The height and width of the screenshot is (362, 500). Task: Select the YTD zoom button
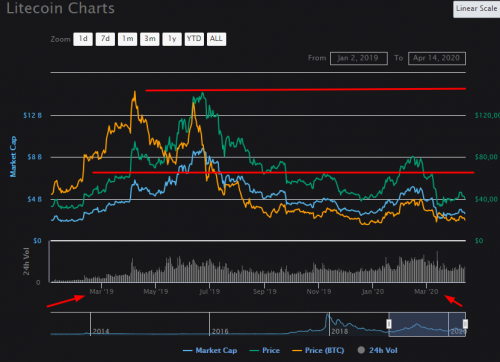pos(194,39)
